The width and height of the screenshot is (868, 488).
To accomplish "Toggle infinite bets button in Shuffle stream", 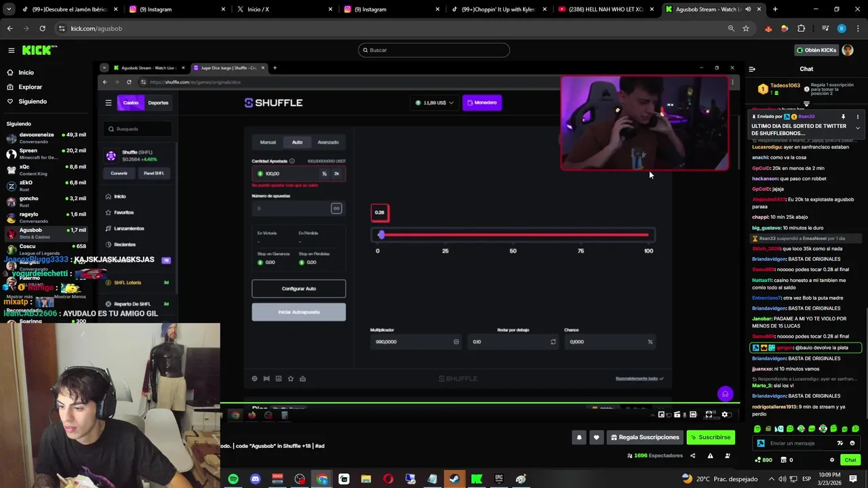I will coord(336,208).
